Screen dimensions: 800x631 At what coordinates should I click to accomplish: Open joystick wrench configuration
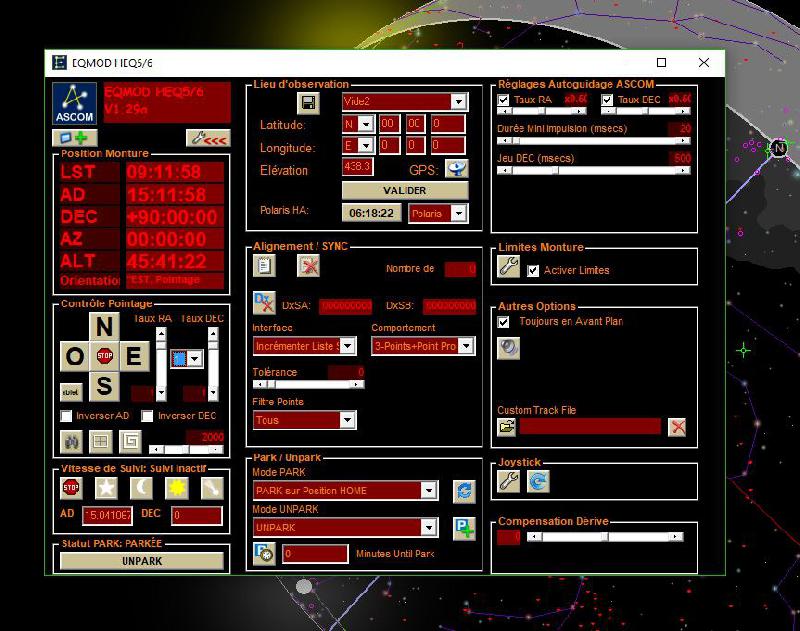(509, 481)
